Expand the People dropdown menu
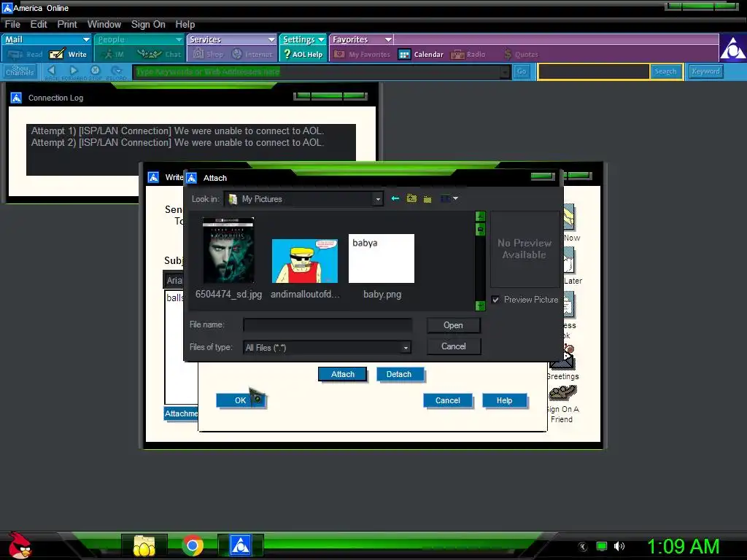This screenshot has width=747, height=560. coord(179,39)
